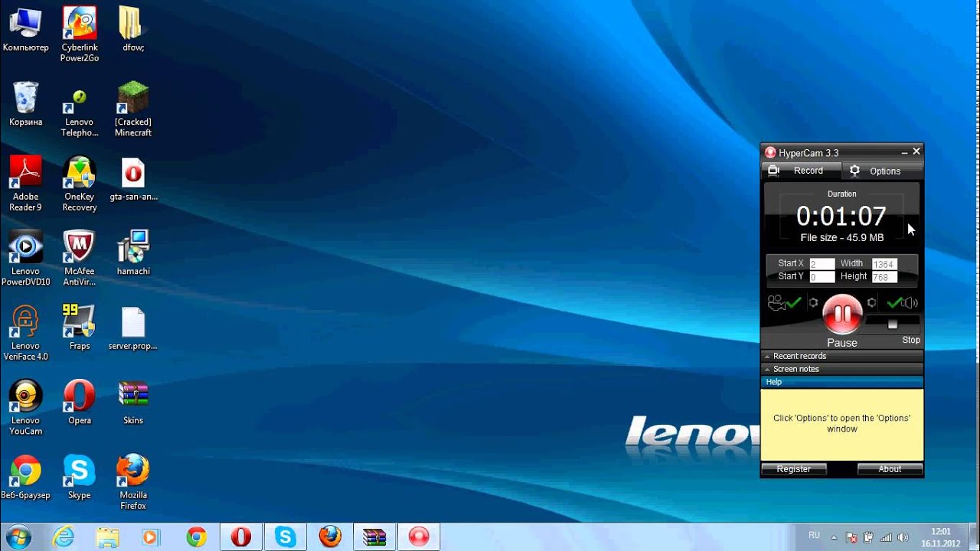Switch to the Options tab
Image resolution: width=980 pixels, height=551 pixels.
point(883,171)
